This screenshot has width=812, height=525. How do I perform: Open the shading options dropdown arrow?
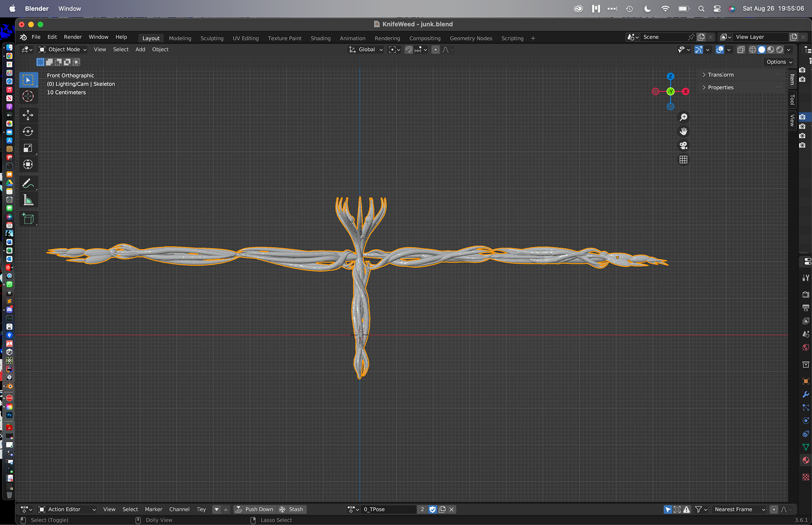pyautogui.click(x=789, y=50)
